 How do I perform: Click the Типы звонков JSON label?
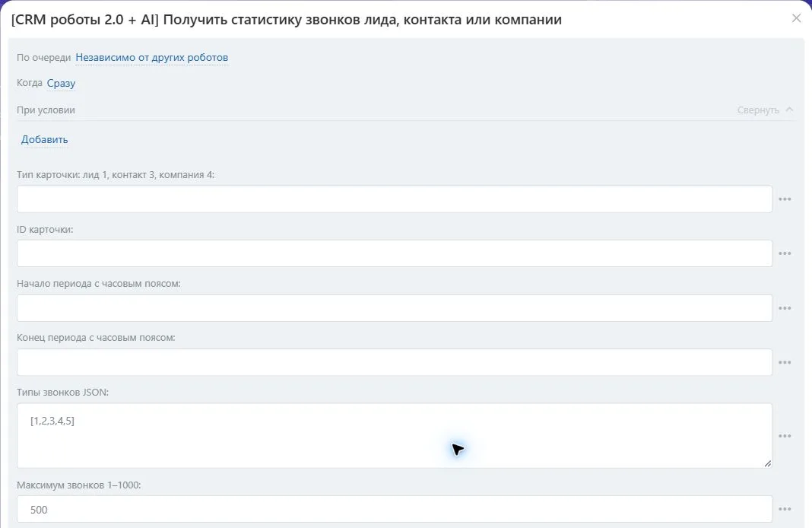(62, 393)
